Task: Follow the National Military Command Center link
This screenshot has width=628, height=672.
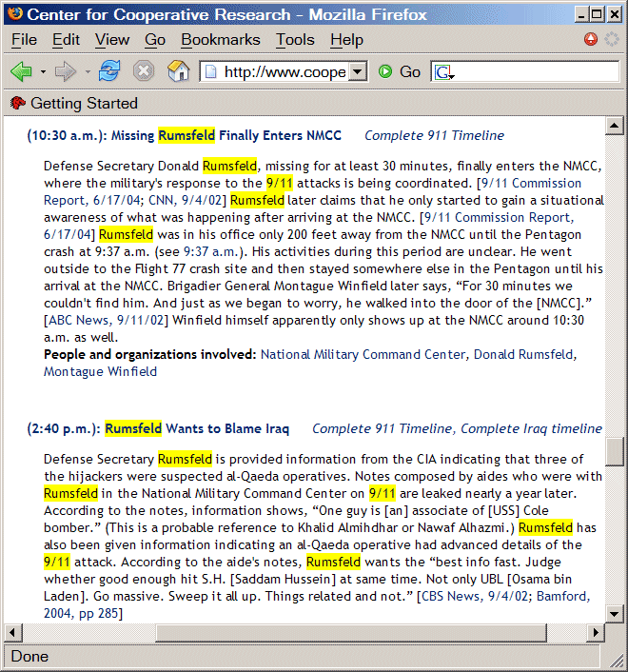Action: [x=363, y=354]
